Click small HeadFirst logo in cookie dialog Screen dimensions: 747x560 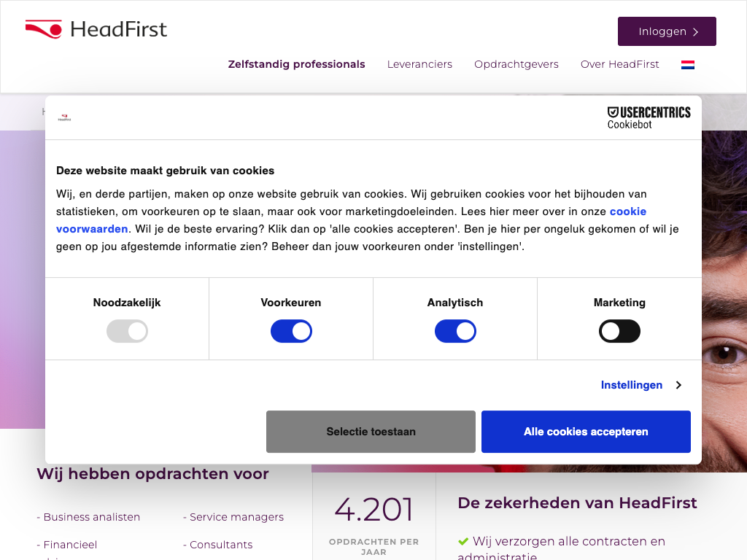point(65,117)
